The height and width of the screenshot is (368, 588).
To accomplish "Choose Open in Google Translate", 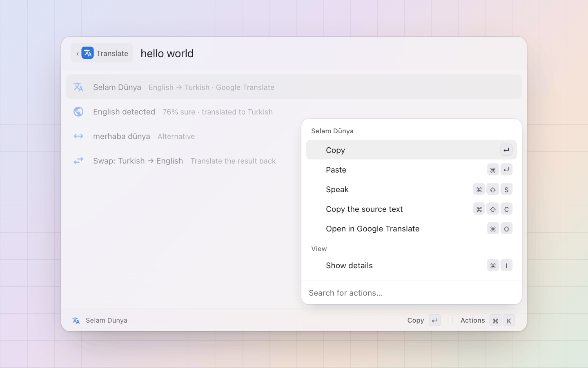I will (412, 229).
